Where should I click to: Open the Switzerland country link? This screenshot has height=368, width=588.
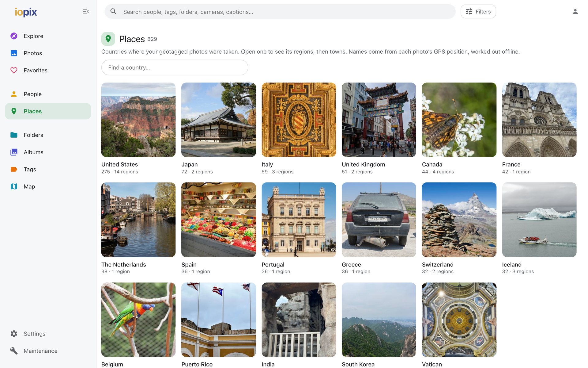[437, 265]
